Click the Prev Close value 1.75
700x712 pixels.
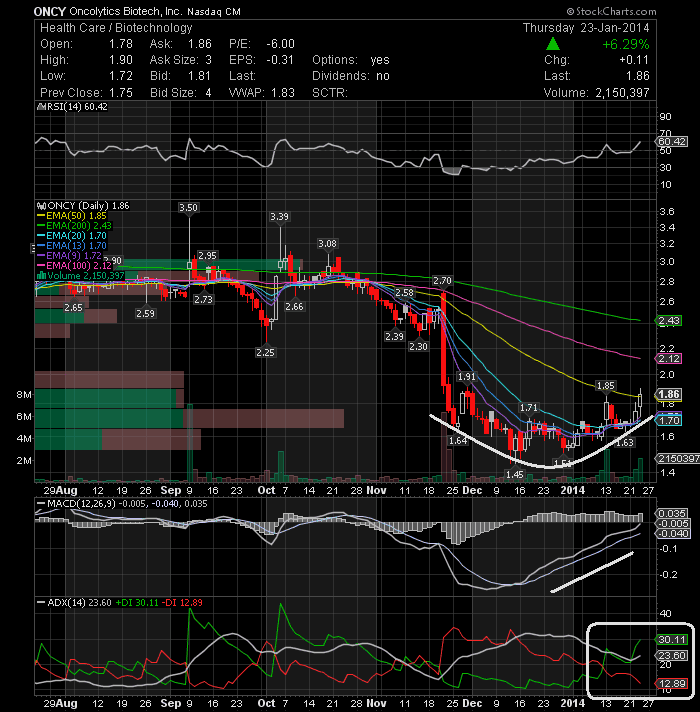tap(121, 93)
